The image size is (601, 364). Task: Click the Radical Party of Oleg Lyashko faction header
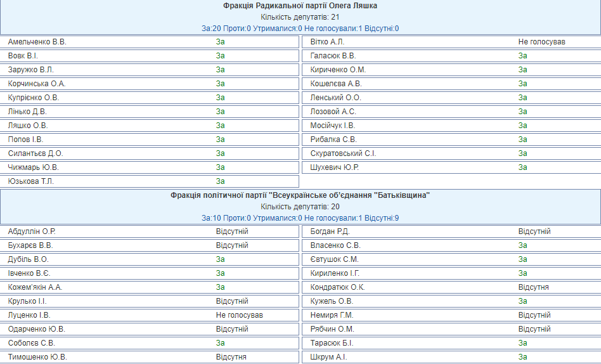pos(300,6)
